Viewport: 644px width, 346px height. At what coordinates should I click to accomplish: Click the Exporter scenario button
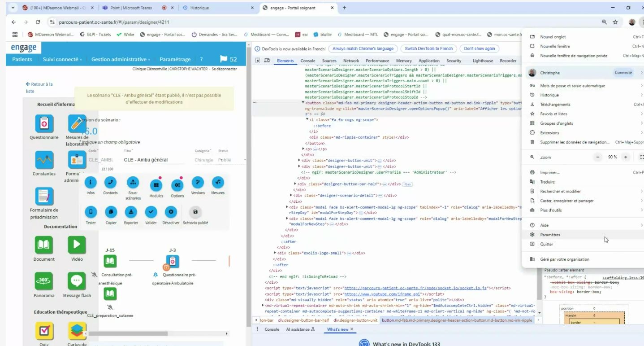tap(131, 212)
